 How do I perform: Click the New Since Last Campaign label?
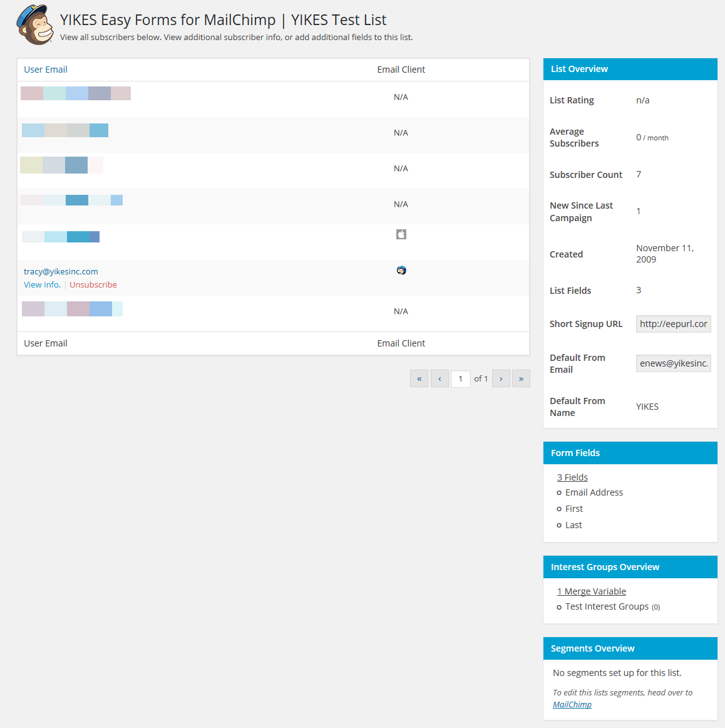[581, 212]
